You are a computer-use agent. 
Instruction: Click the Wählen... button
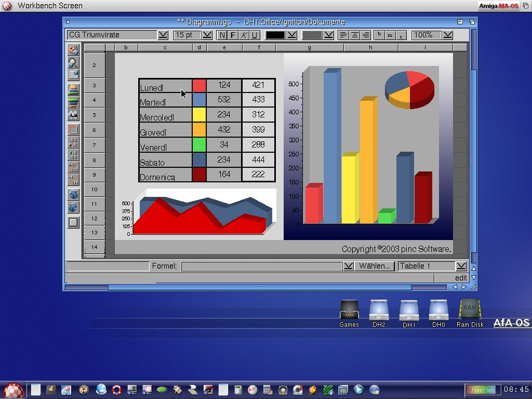tap(374, 266)
